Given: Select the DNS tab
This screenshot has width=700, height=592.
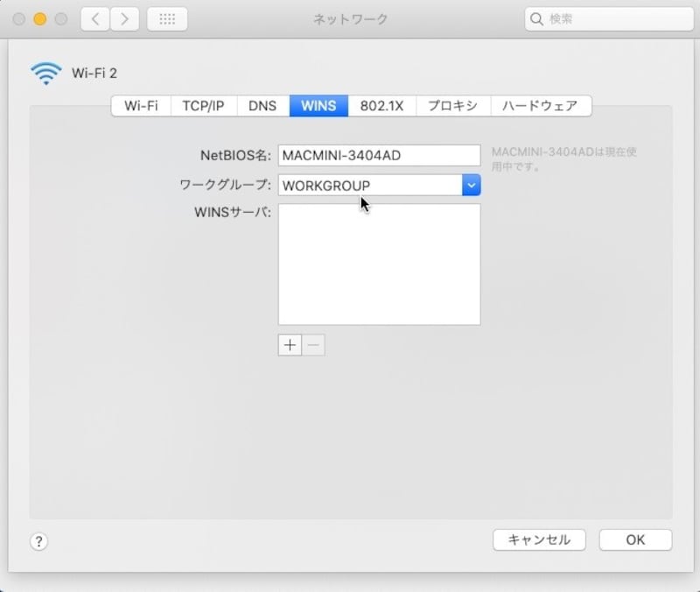Looking at the screenshot, I should click(x=262, y=105).
